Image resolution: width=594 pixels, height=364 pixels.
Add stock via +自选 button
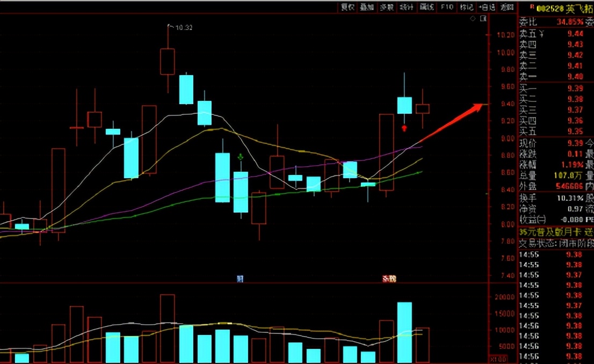[x=487, y=7]
